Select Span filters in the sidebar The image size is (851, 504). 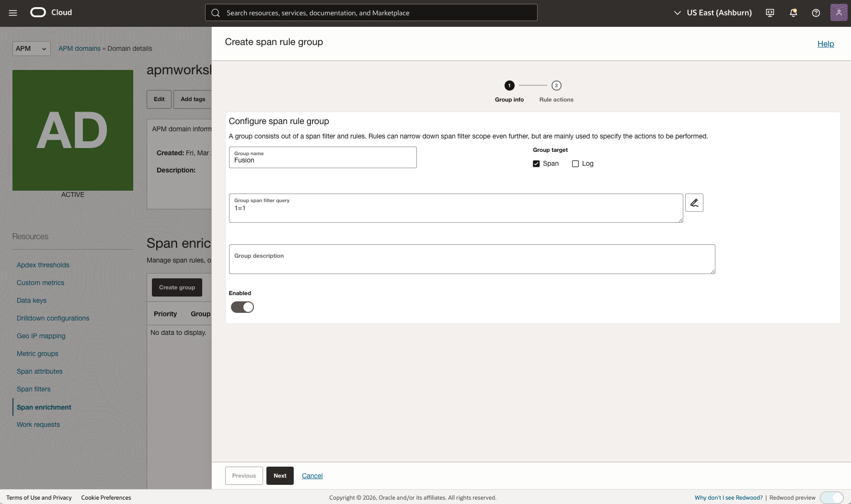coord(34,389)
